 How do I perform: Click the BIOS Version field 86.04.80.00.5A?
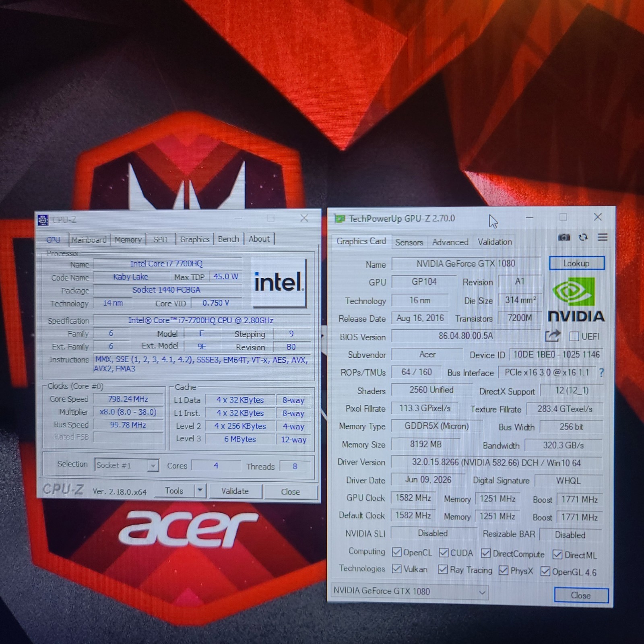coord(466,336)
